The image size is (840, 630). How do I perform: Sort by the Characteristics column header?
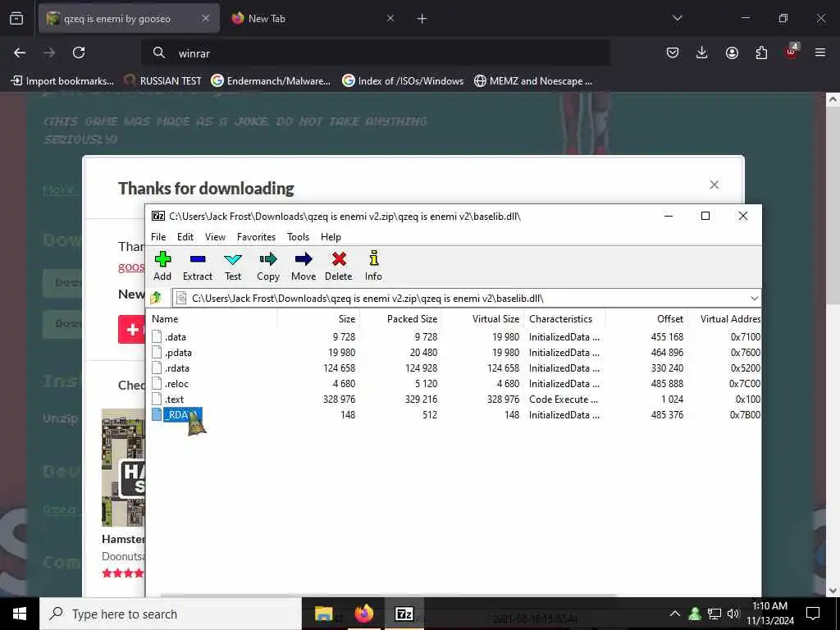point(564,319)
